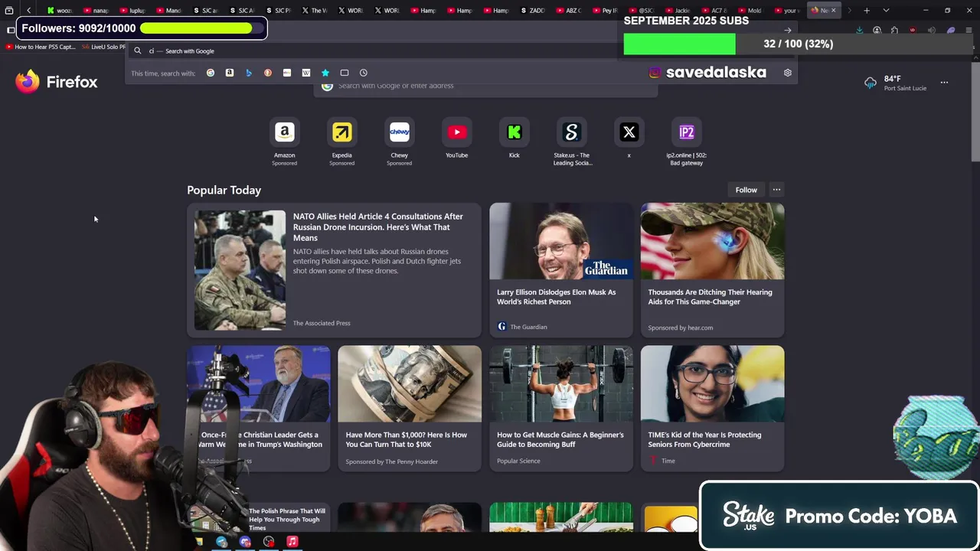Viewport: 980px width, 551px height.
Task: Switch to the 'ZADD' tab
Action: click(x=533, y=11)
